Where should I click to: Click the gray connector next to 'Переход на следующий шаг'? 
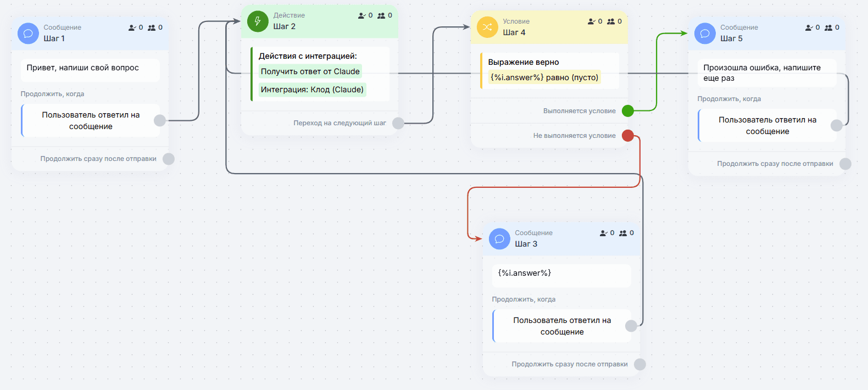[398, 123]
